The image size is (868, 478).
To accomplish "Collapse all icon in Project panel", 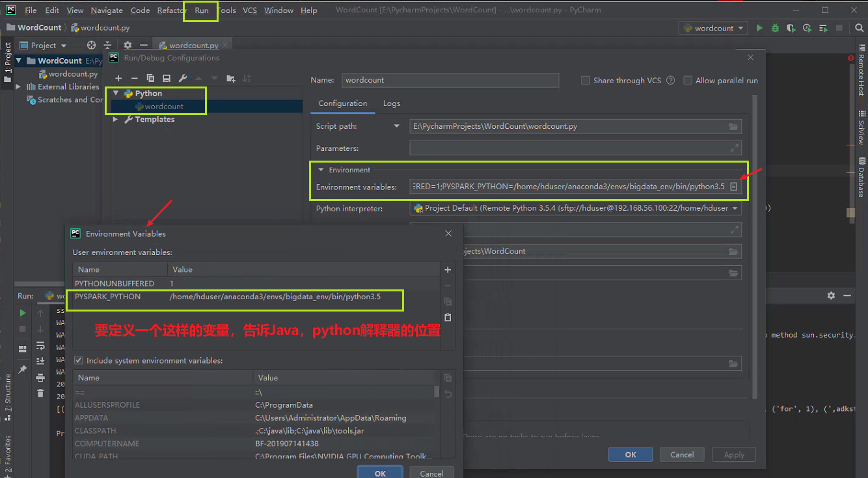I will pos(107,46).
